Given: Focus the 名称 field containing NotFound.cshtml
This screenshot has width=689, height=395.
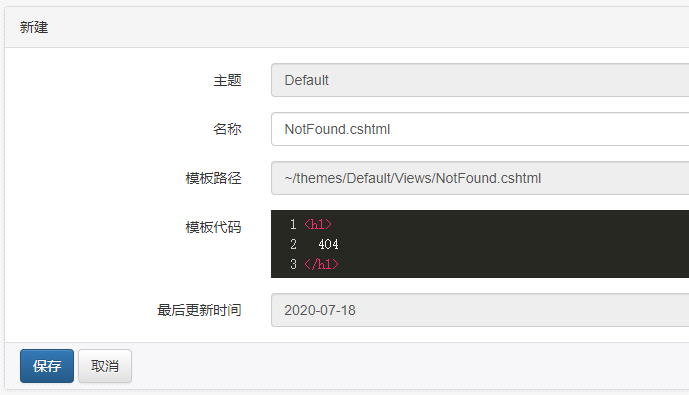Looking at the screenshot, I should coord(480,129).
